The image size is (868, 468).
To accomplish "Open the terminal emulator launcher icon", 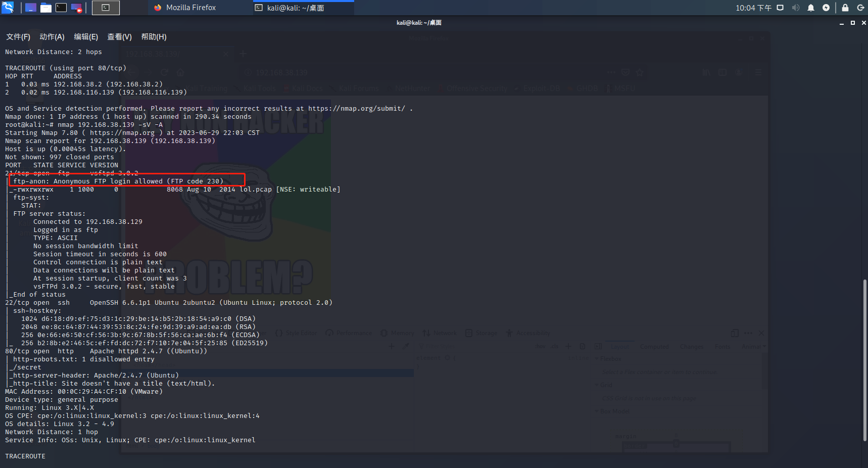I will tap(61, 8).
